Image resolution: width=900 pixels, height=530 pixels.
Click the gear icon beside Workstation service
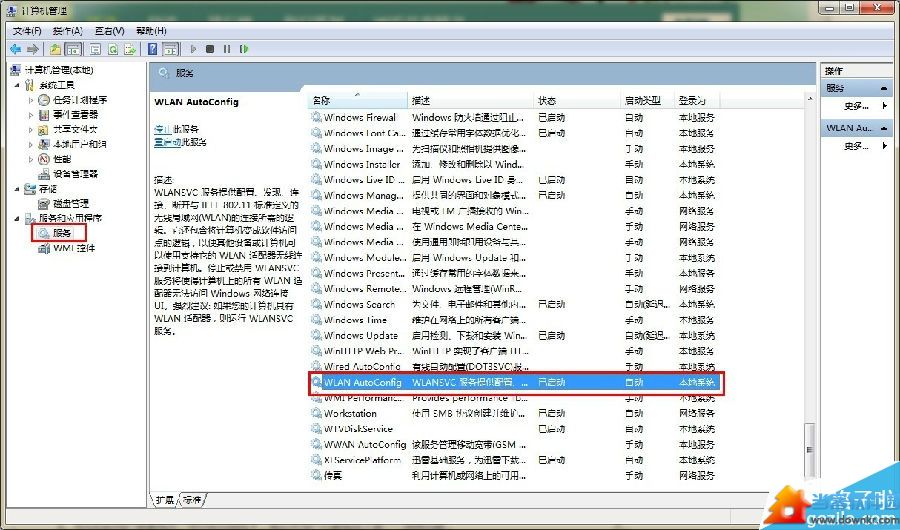(x=316, y=413)
